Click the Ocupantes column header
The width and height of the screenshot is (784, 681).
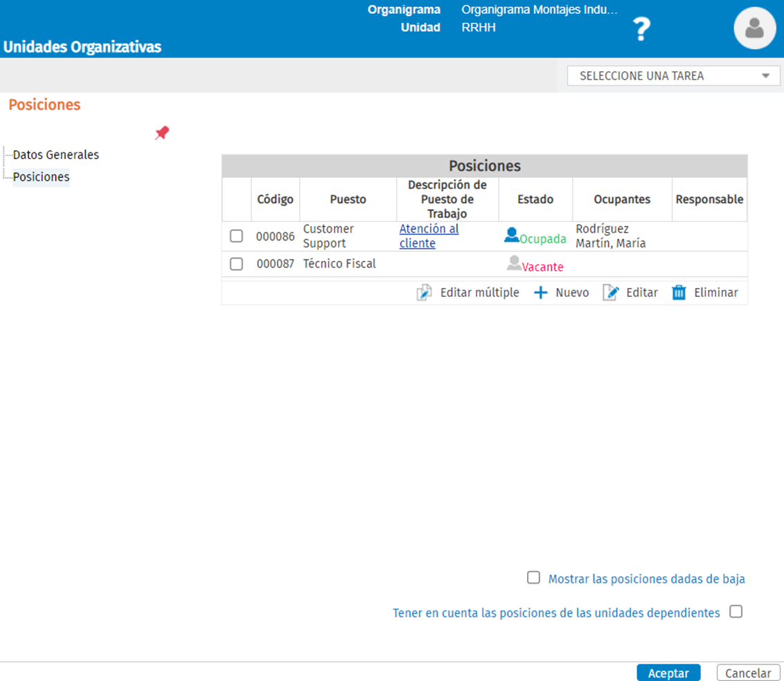pos(622,199)
